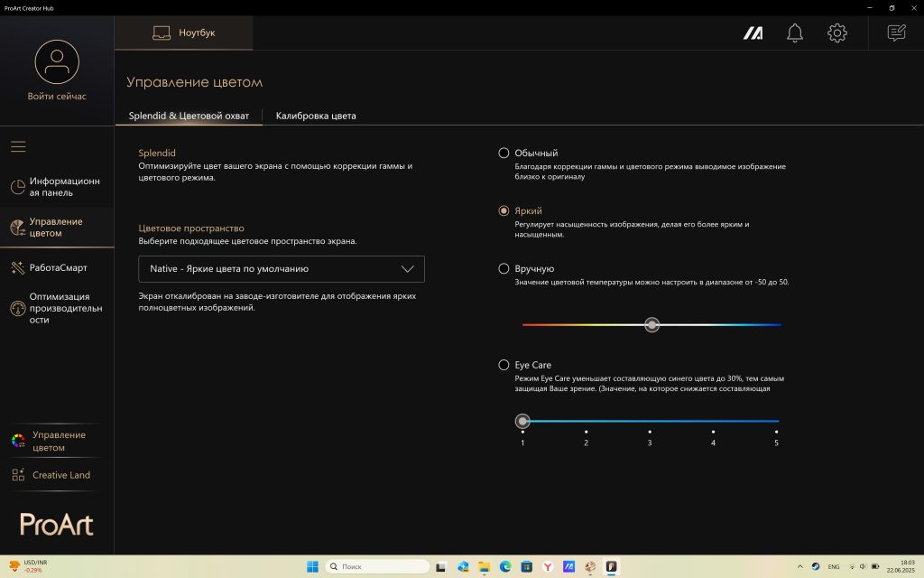Click the battery tray icon
924x578 pixels.
pos(875,566)
